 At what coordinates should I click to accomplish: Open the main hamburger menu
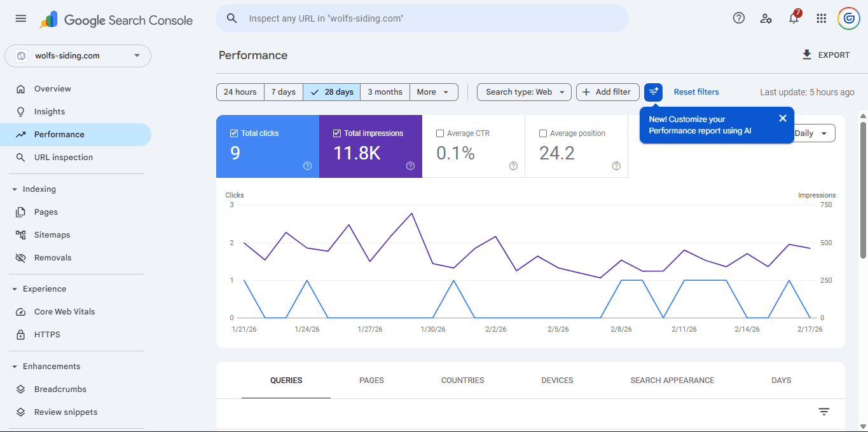tap(21, 18)
